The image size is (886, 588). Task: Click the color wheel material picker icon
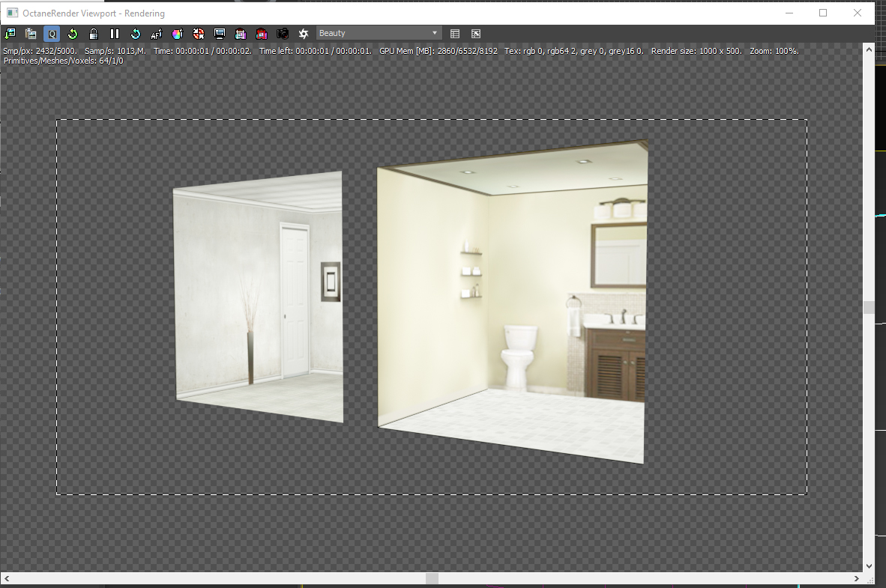tap(178, 34)
